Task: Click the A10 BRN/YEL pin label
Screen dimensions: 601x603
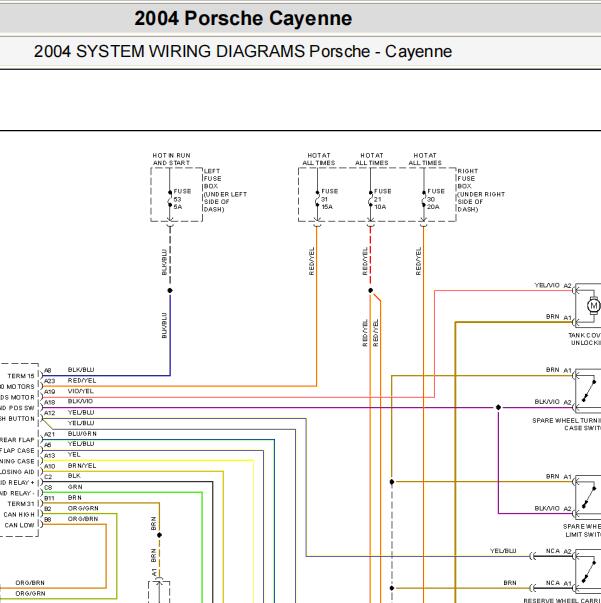Action: (70, 466)
